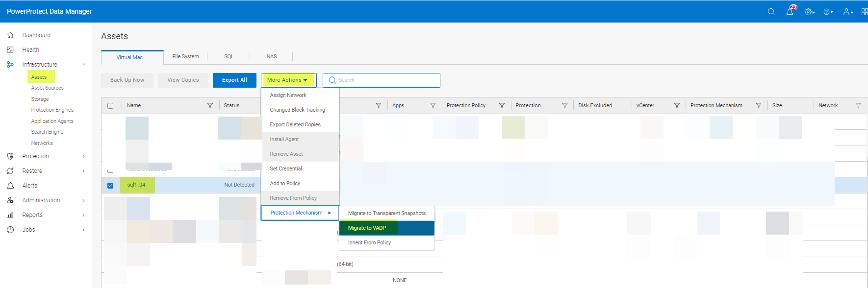Click the Protection shield icon
The width and height of the screenshot is (868, 288).
pyautogui.click(x=10, y=156)
